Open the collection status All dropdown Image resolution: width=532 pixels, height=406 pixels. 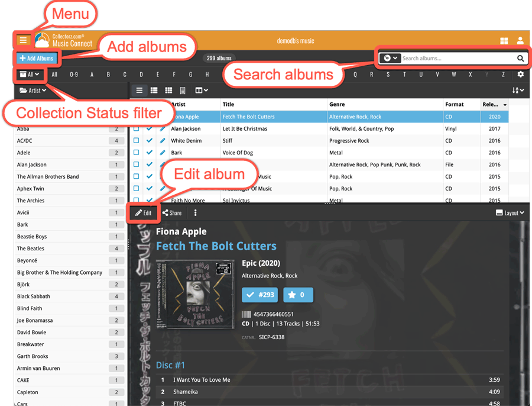point(30,75)
